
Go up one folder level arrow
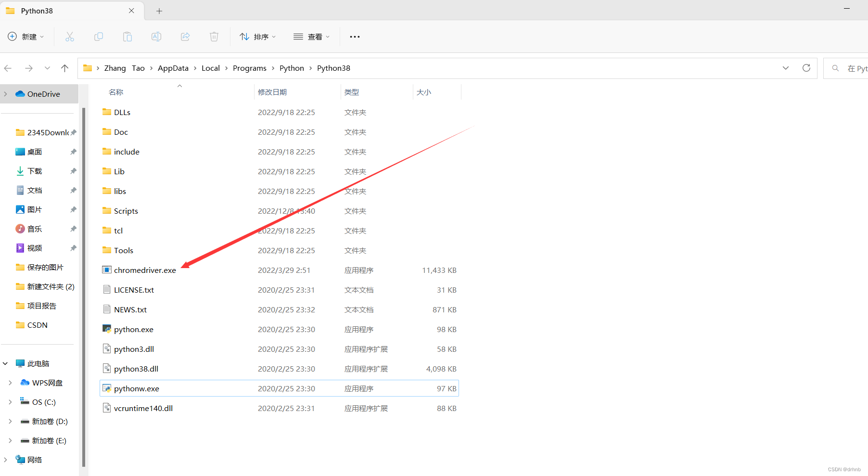click(x=64, y=68)
